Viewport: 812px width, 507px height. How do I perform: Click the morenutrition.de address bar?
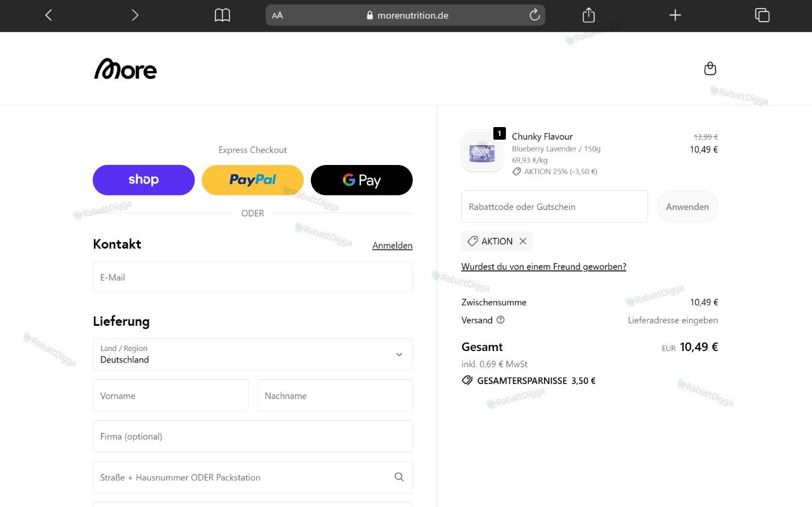click(x=405, y=16)
